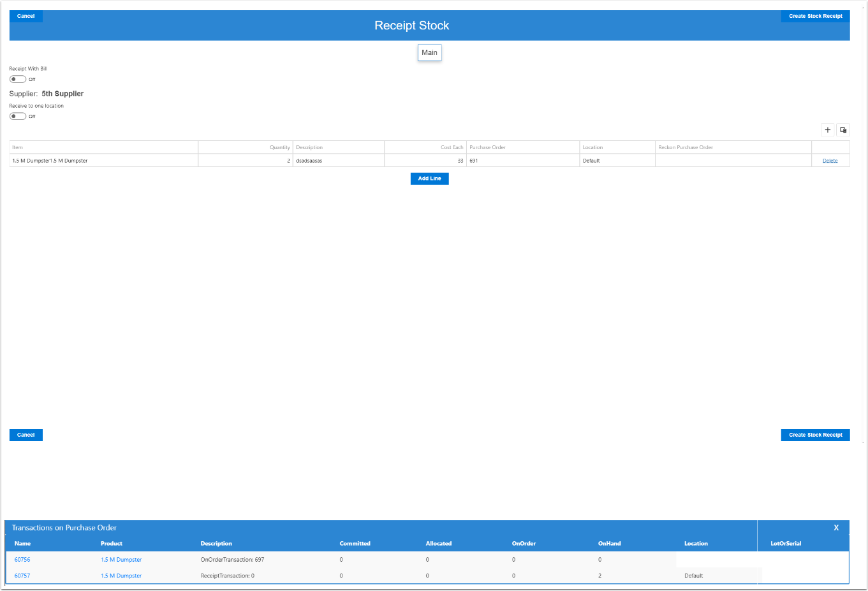Click the Item cell 1.5 M Dumpster
The width and height of the screenshot is (868, 591).
(103, 161)
